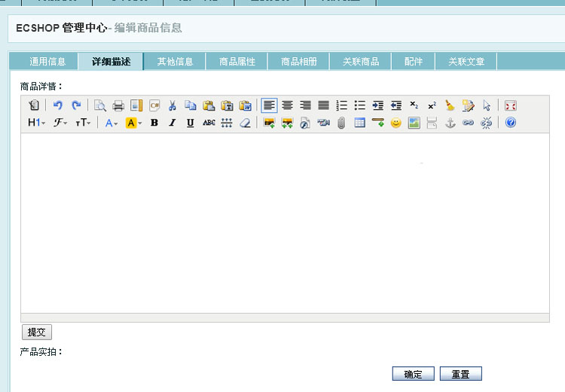Open the 商品相册 tab

click(299, 62)
